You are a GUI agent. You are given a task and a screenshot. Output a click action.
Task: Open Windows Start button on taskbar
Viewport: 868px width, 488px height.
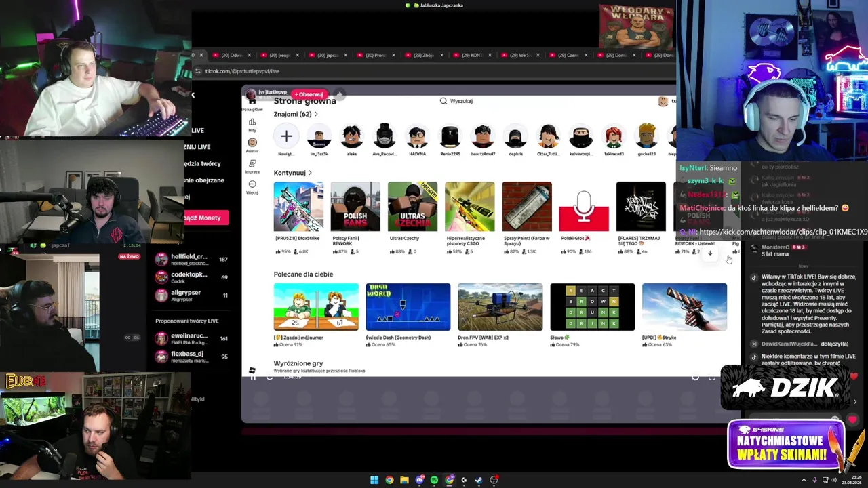pyautogui.click(x=374, y=480)
